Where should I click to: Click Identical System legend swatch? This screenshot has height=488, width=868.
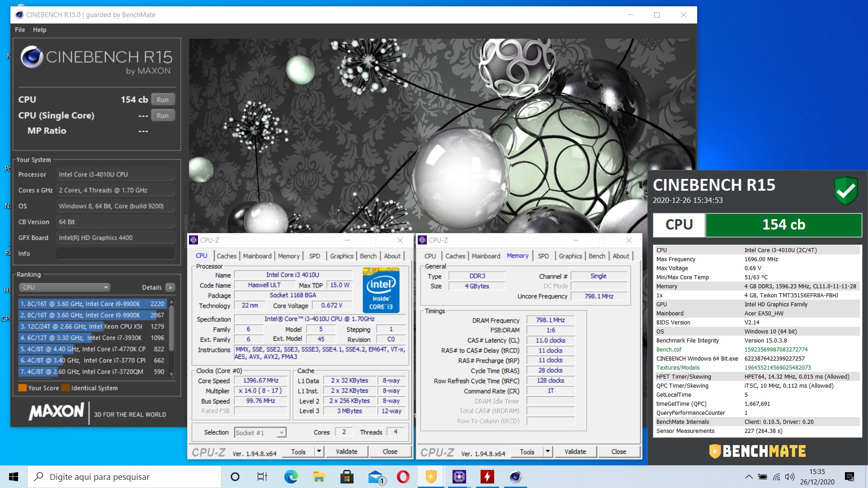65,388
